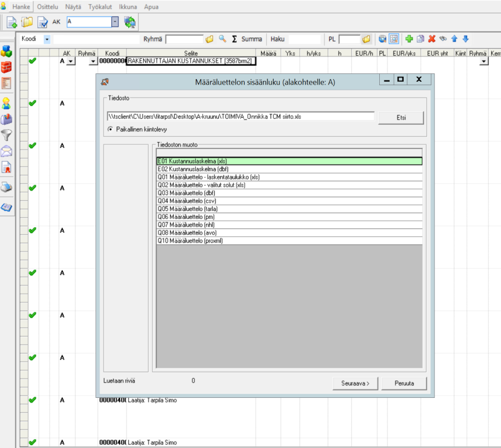Open colored cubes icon in sidebar
This screenshot has height=448, width=501.
(6, 51)
